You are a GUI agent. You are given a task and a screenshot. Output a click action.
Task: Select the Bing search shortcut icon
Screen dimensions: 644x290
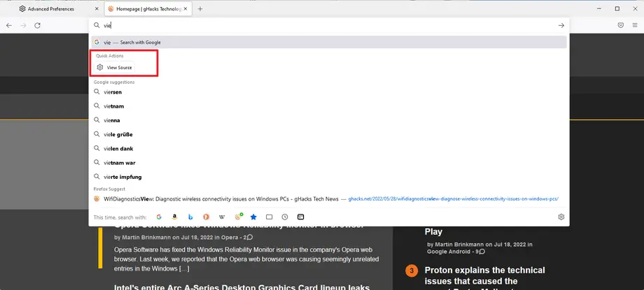click(x=190, y=217)
